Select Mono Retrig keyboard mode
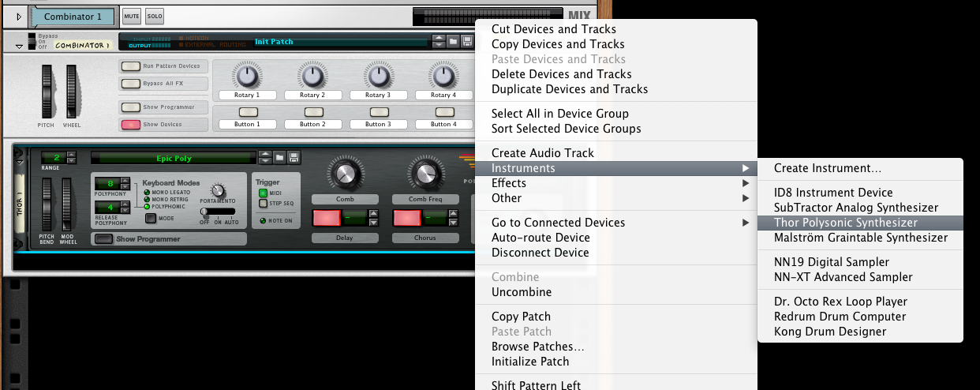This screenshot has height=390, width=980. (x=146, y=200)
